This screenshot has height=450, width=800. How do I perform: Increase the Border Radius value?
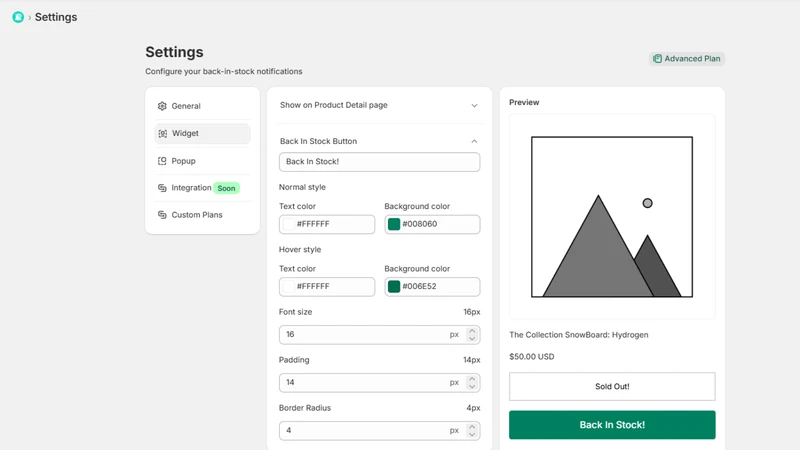click(x=472, y=427)
